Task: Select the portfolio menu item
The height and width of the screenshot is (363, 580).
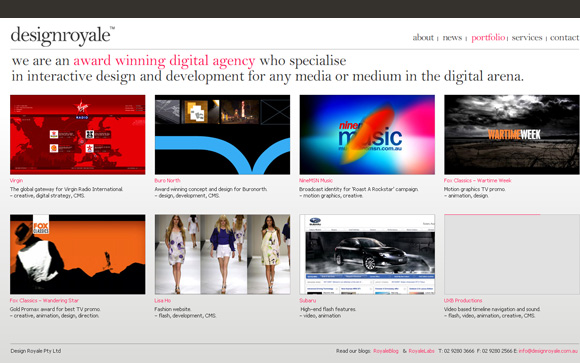Action: pyautogui.click(x=488, y=37)
